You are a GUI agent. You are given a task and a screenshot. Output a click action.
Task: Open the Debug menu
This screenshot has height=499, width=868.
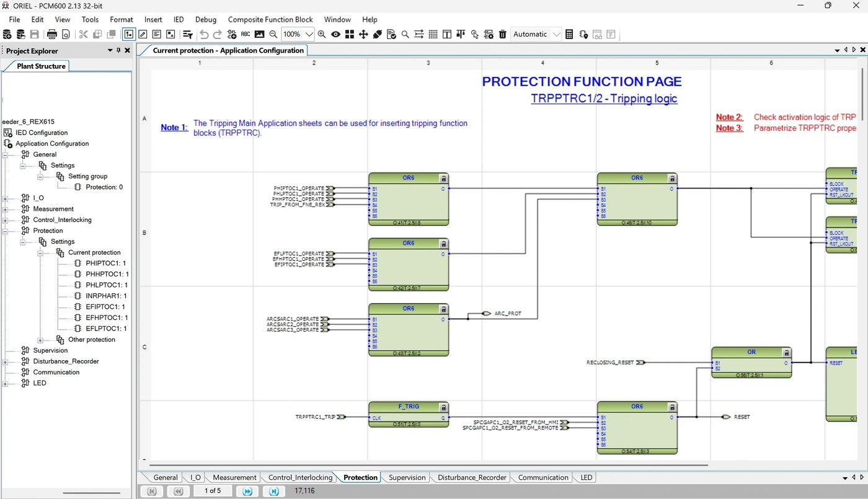point(206,19)
